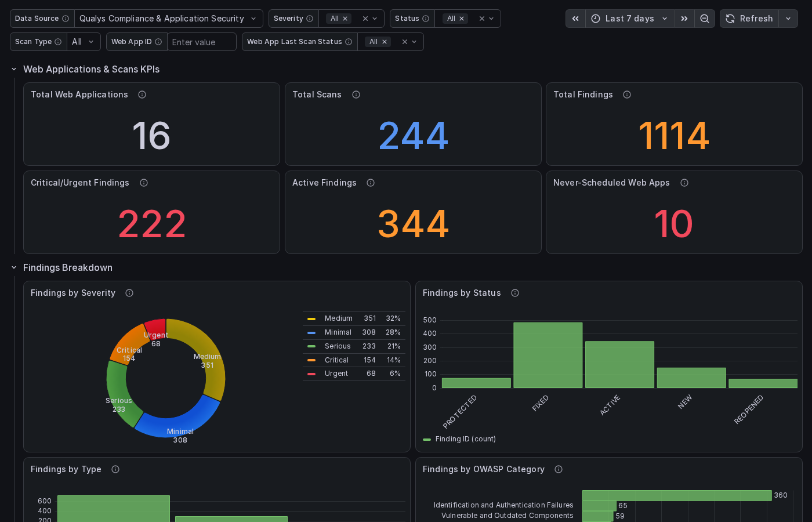Open the Severity filter dropdown arrow
The width and height of the screenshot is (812, 522).
point(375,19)
